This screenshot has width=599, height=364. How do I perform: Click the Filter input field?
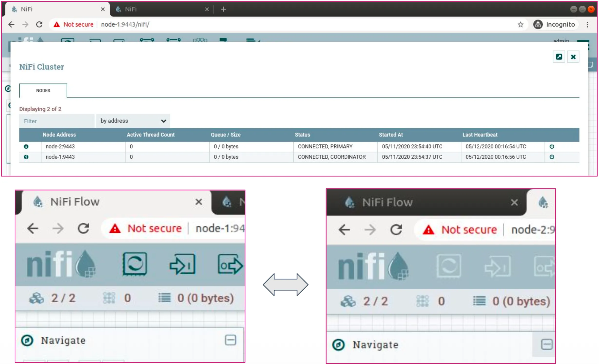(57, 121)
